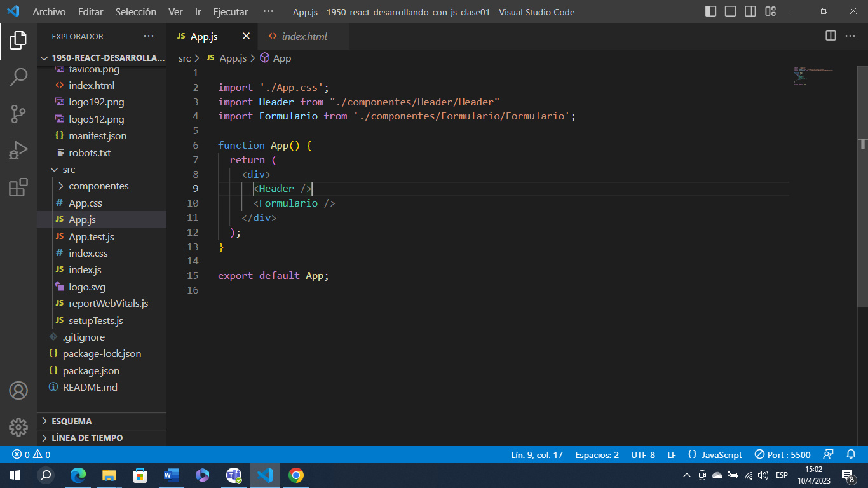Open Explorer views and more actions ellipsis
Image resolution: width=868 pixels, height=488 pixels.
[149, 36]
